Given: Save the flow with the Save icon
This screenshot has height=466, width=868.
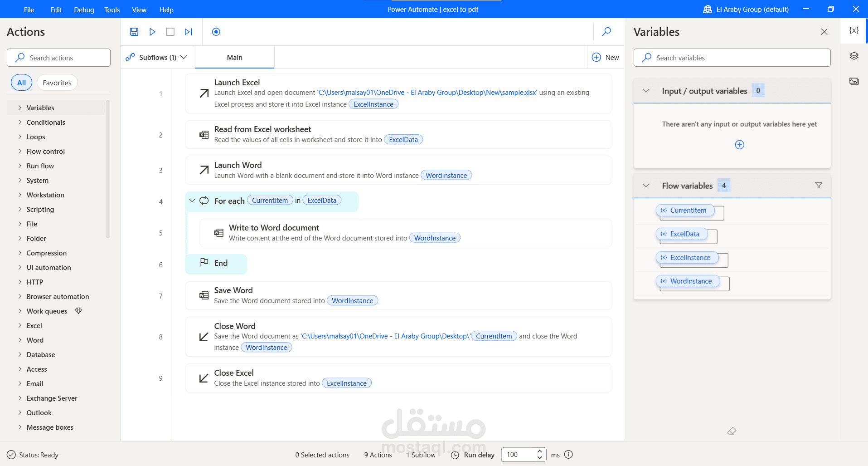Looking at the screenshot, I should (x=134, y=32).
